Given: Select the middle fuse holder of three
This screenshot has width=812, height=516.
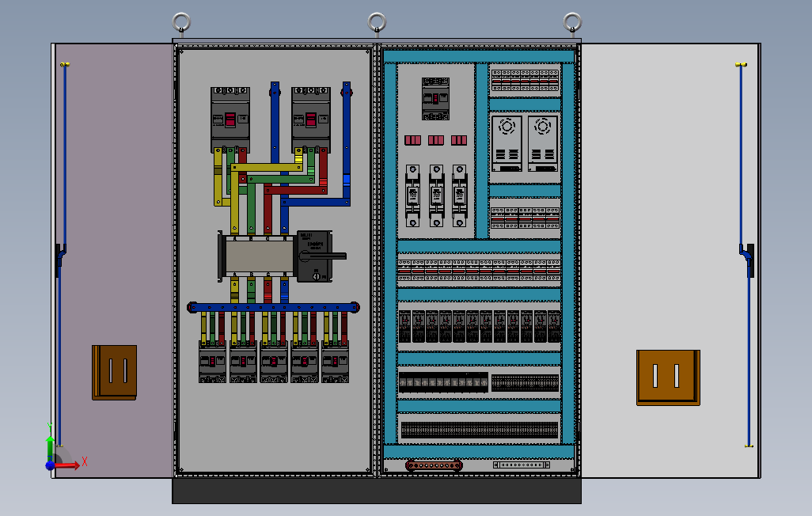Looking at the screenshot, I should click(436, 195).
